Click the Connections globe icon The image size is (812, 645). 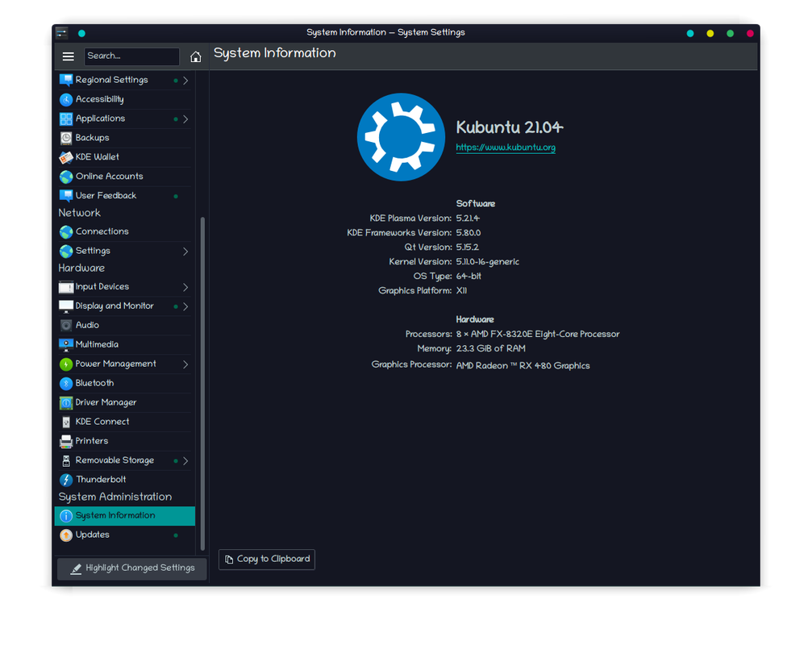click(66, 232)
